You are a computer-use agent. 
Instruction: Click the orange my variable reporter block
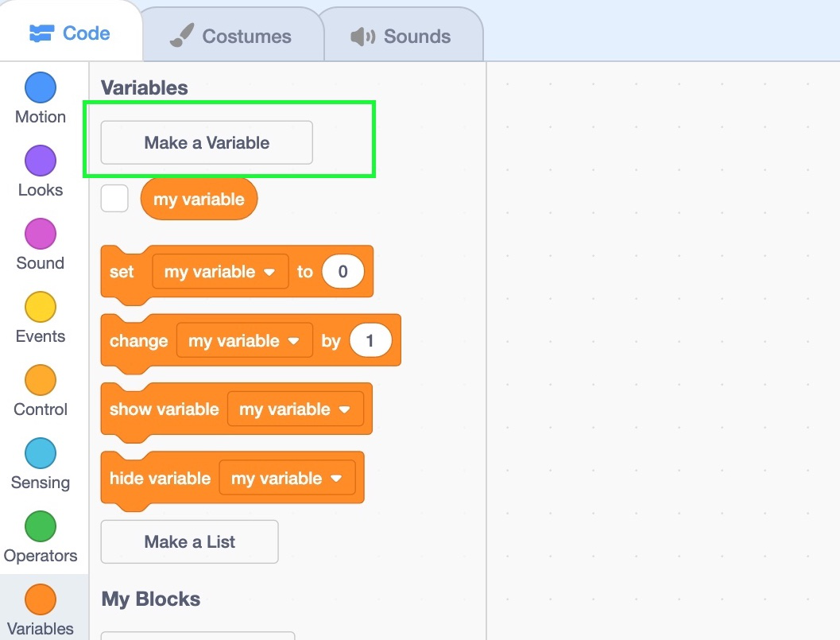[x=199, y=199]
